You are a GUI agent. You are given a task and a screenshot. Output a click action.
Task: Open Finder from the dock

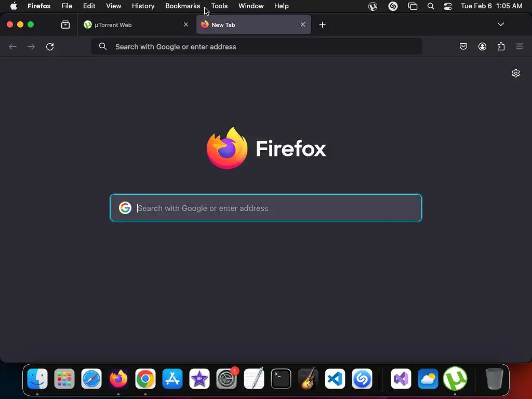coord(37,379)
